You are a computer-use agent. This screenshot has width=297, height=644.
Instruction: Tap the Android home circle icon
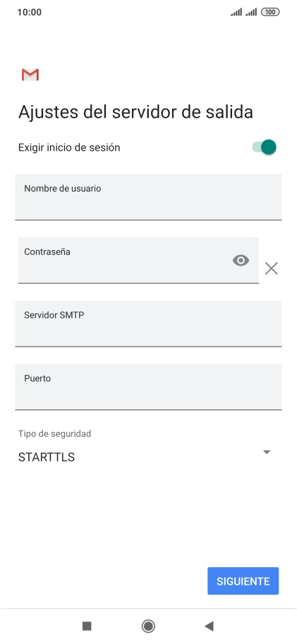[x=148, y=626]
